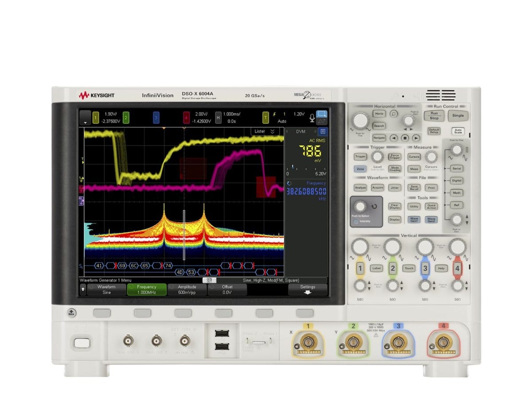The width and height of the screenshot is (532, 399).
Task: Tap the white power button
Action: tap(81, 342)
